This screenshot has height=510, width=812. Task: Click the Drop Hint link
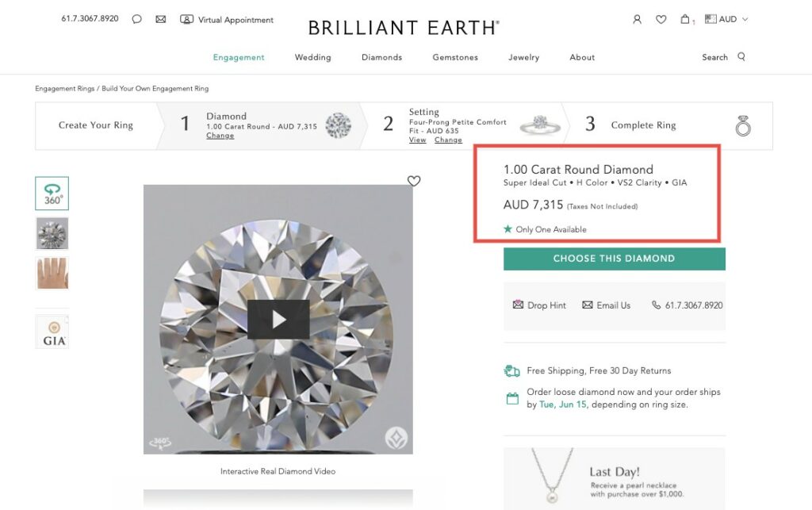pos(539,305)
